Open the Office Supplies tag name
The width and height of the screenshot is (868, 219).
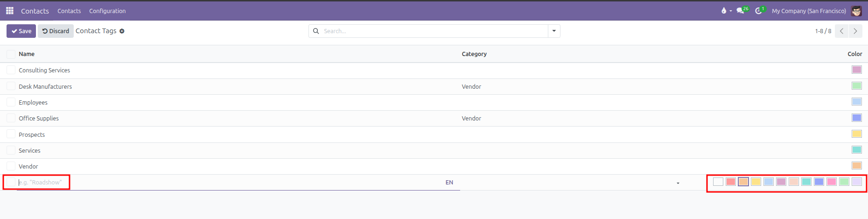point(39,118)
